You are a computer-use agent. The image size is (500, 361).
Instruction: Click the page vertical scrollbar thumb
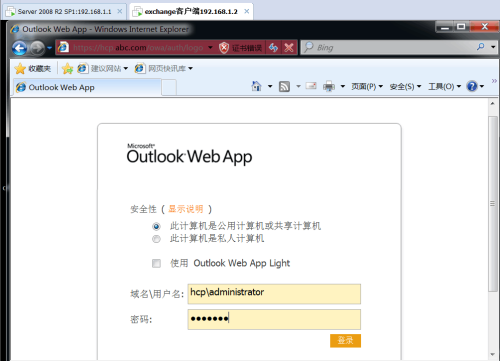coord(492,204)
